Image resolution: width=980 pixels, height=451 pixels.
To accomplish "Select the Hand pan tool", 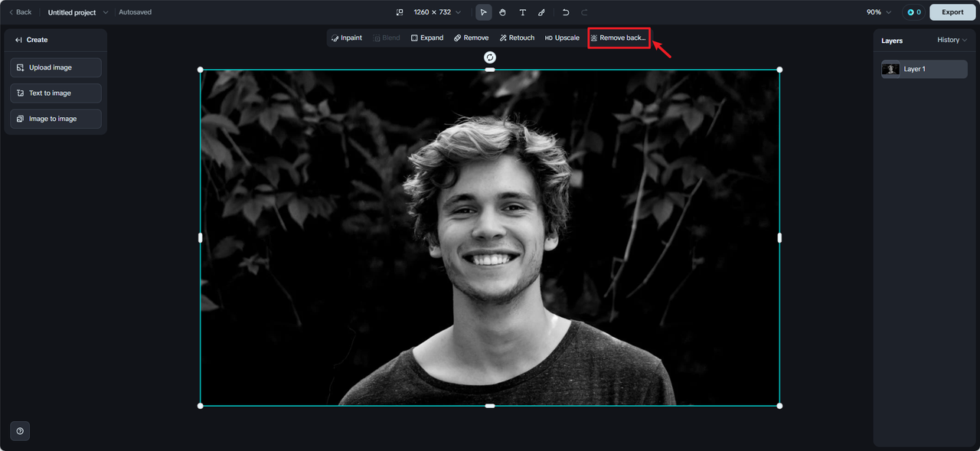I will pyautogui.click(x=503, y=12).
